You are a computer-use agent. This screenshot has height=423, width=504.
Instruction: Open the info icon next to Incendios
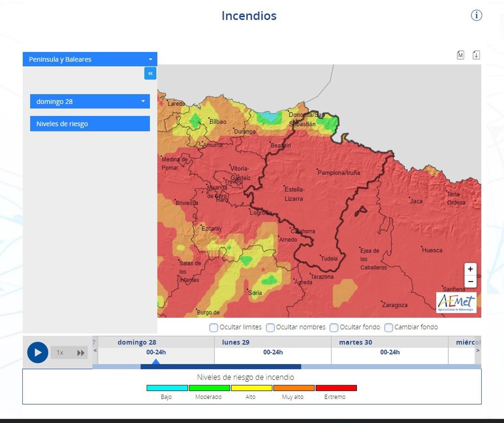476,16
